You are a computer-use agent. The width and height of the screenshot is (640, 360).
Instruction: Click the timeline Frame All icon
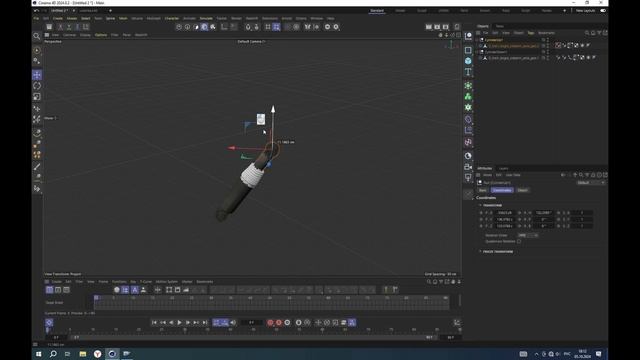click(169, 290)
